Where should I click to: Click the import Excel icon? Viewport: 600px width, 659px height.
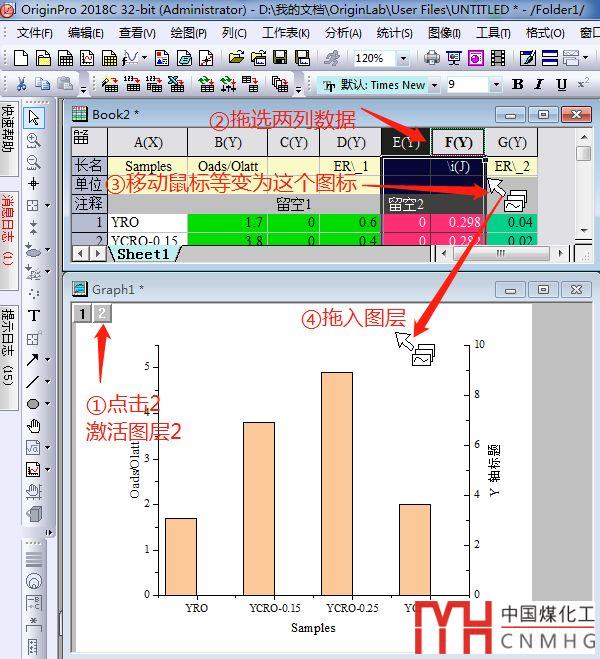(x=176, y=84)
